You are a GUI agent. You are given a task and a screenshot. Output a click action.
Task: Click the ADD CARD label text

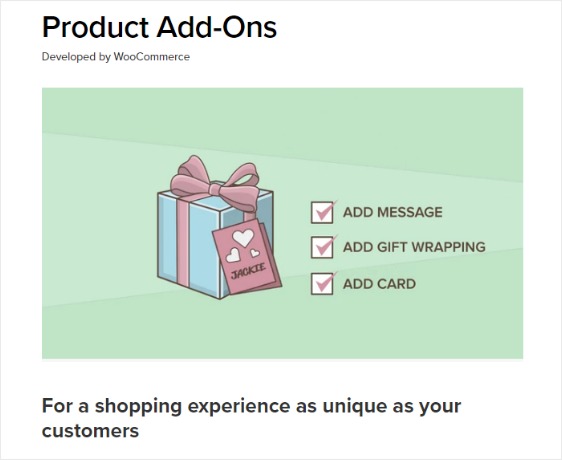coord(380,284)
